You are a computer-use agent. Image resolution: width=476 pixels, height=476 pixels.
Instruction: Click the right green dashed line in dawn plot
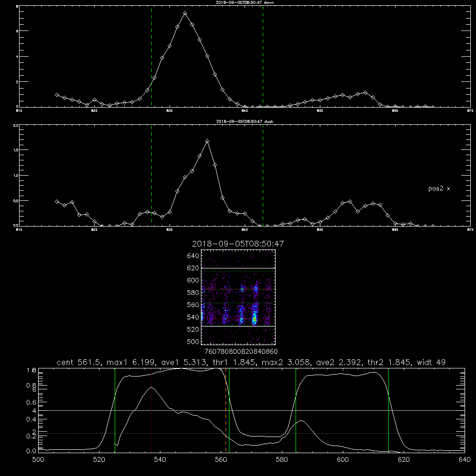click(263, 57)
